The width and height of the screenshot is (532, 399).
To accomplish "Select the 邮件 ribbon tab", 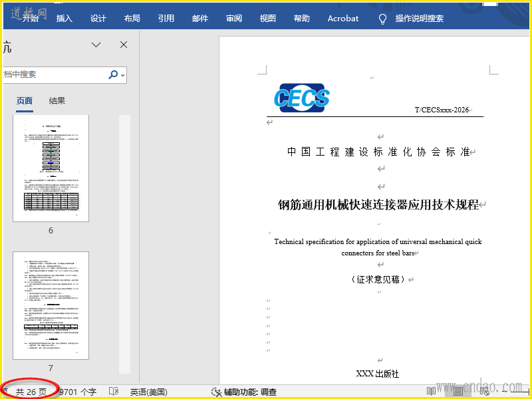I will pos(200,19).
